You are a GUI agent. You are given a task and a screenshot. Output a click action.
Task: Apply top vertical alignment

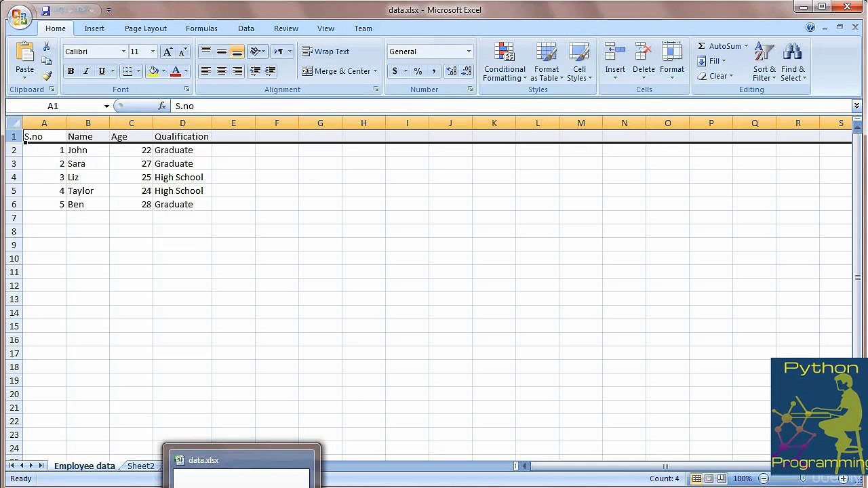click(x=205, y=52)
